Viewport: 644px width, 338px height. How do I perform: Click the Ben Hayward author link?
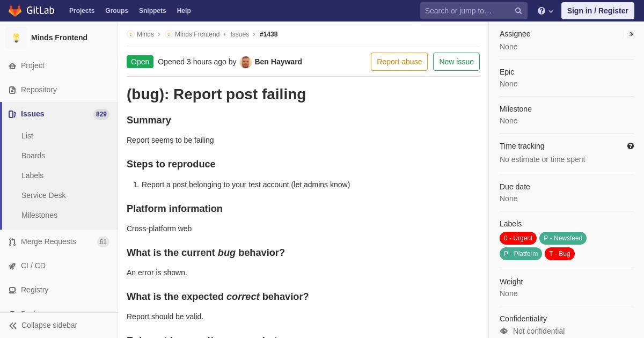point(278,62)
